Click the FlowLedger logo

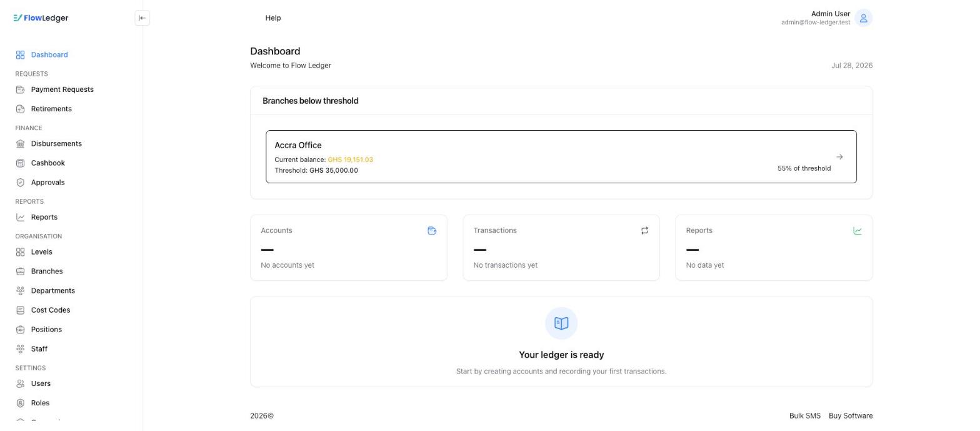41,18
